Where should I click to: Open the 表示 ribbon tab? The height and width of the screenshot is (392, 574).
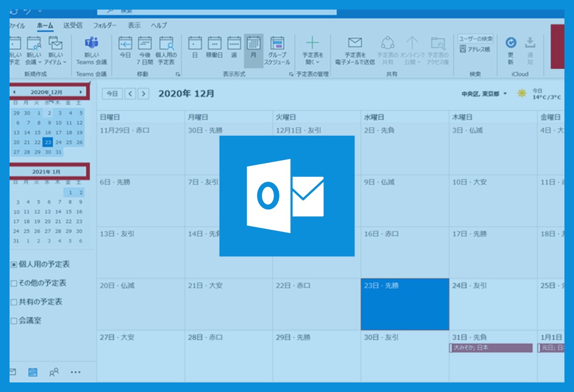[x=134, y=25]
